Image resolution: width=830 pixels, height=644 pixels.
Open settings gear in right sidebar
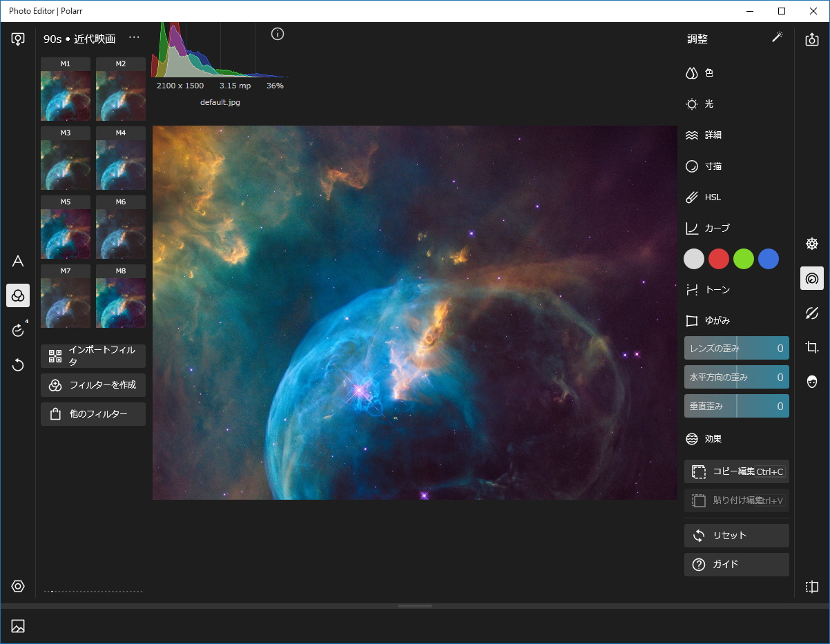point(812,244)
